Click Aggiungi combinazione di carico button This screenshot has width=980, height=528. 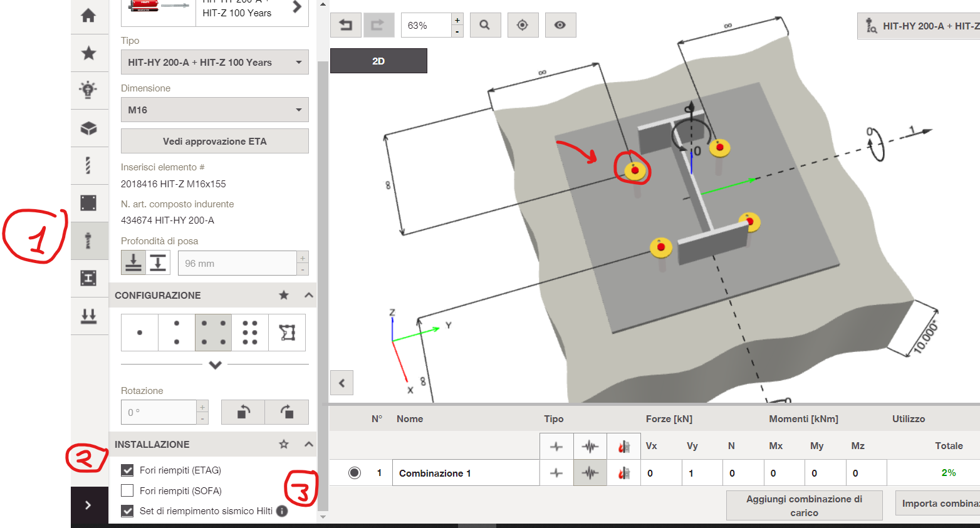click(x=804, y=505)
